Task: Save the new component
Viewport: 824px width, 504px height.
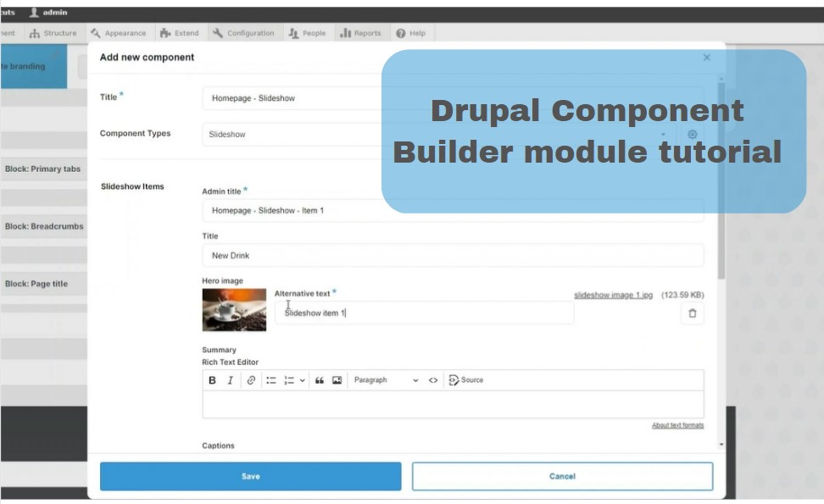Action: [x=251, y=476]
